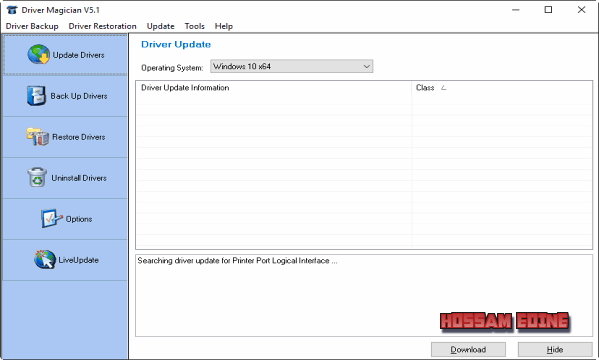The width and height of the screenshot is (599, 360).
Task: Click the Driver Update Information column header
Action: tap(274, 88)
